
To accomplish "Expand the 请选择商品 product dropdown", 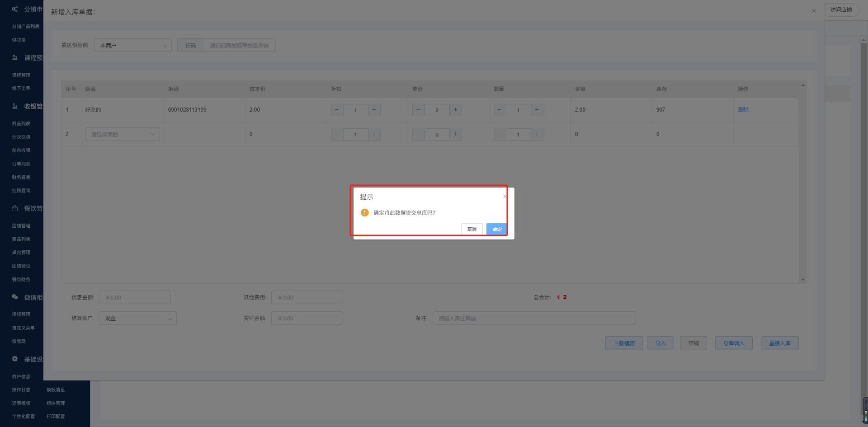I will 122,134.
